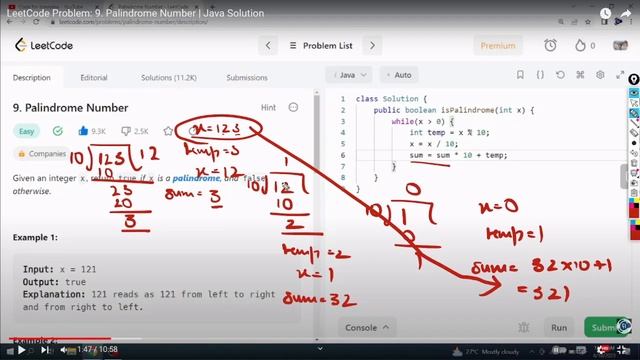Reload the browser page

pyautogui.click(x=36, y=22)
